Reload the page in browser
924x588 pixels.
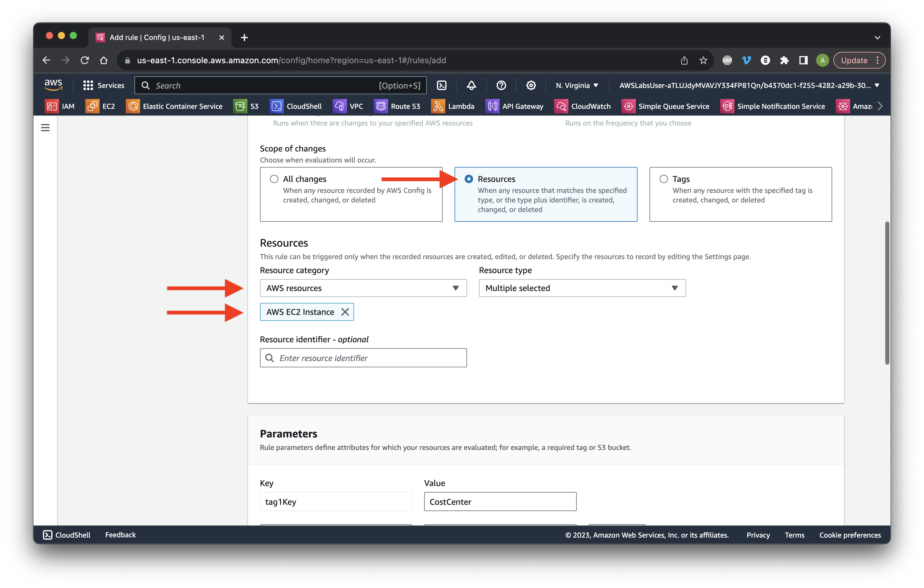coord(85,60)
